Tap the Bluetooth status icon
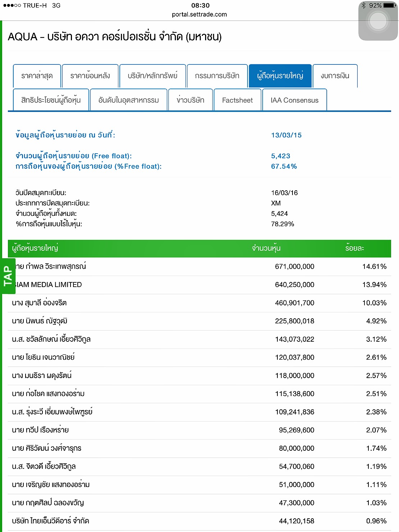The width and height of the screenshot is (399, 532). pyautogui.click(x=363, y=5)
